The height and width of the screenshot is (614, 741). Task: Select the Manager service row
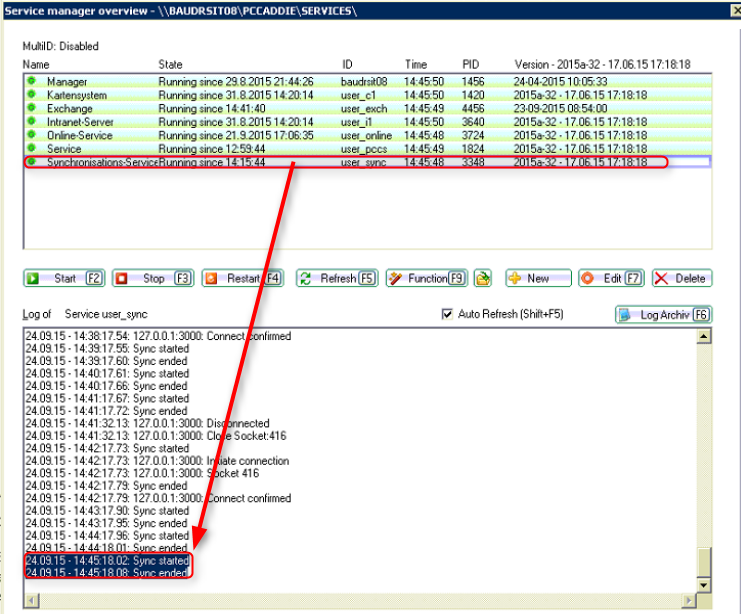(67, 81)
